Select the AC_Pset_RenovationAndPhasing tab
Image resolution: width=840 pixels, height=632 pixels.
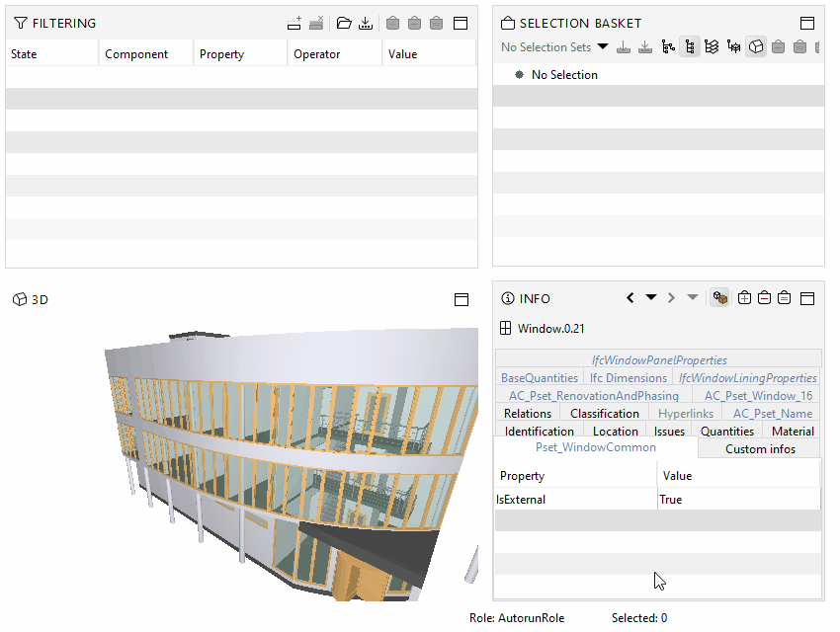click(594, 395)
